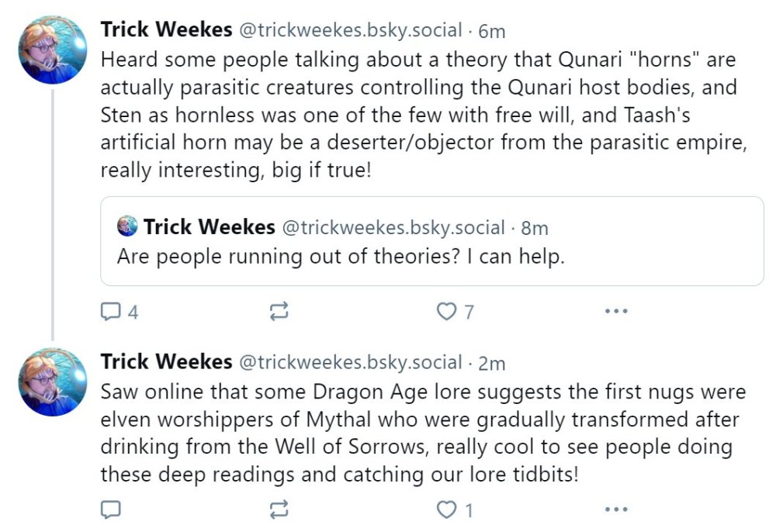The height and width of the screenshot is (532, 776).
Task: Open the 2m timestamp link
Action: [493, 362]
